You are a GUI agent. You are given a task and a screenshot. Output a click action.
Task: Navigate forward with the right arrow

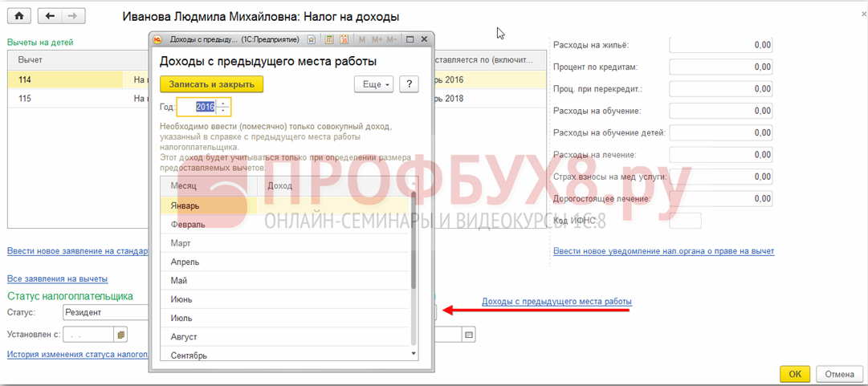click(72, 16)
